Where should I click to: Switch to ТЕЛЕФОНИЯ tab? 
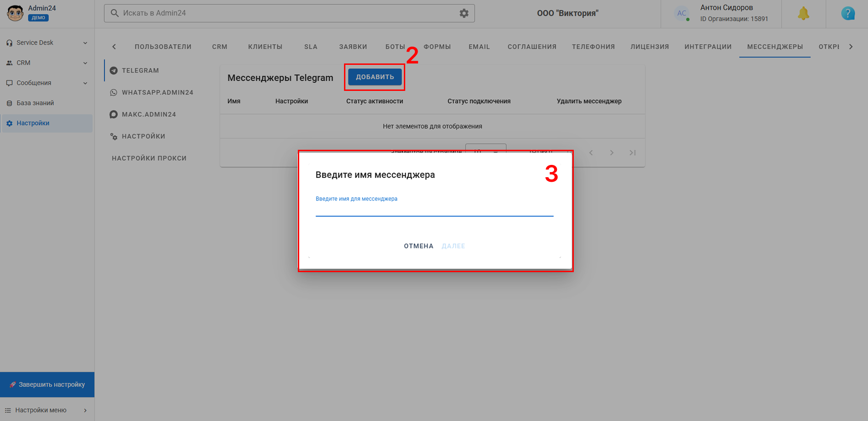(593, 47)
